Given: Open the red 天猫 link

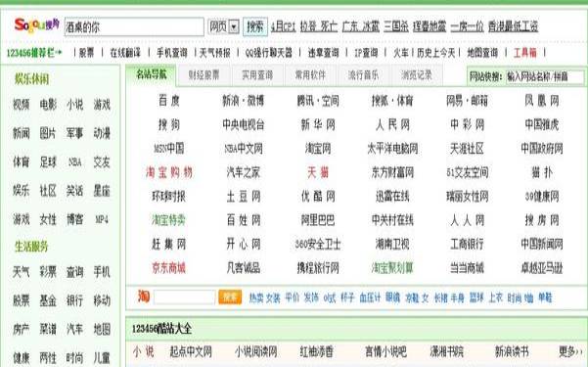Looking at the screenshot, I should 318,172.
